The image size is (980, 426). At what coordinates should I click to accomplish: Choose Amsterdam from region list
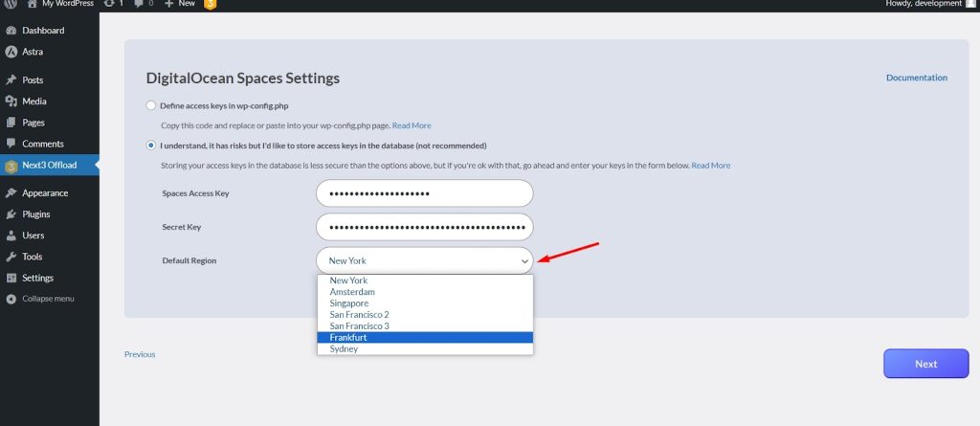pyautogui.click(x=425, y=292)
